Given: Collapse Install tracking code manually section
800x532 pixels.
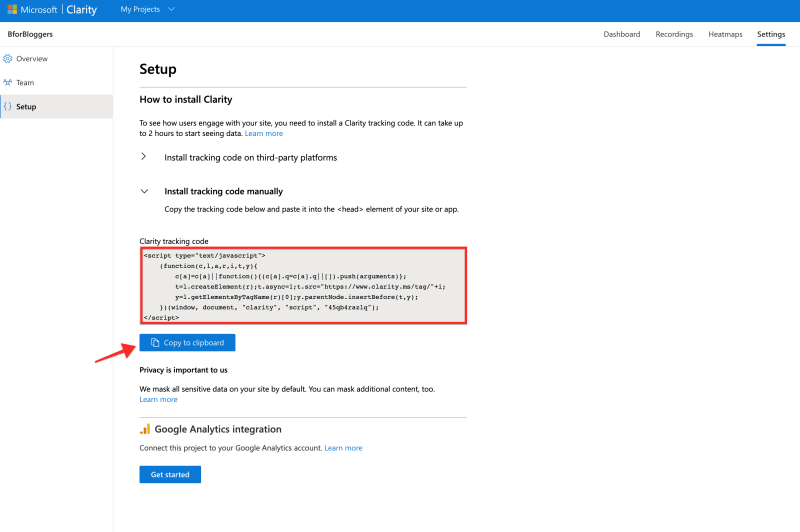Looking at the screenshot, I should point(144,191).
